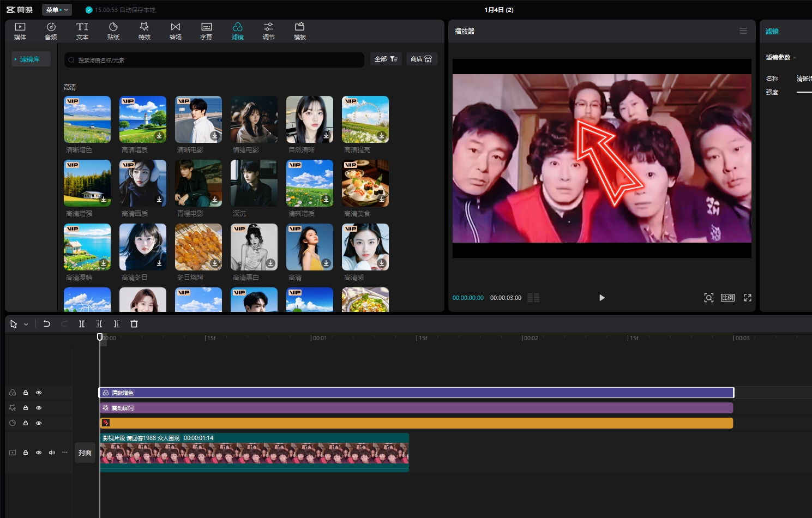Select the 情绪电影 filter thumbnail
812x518 pixels.
click(254, 119)
